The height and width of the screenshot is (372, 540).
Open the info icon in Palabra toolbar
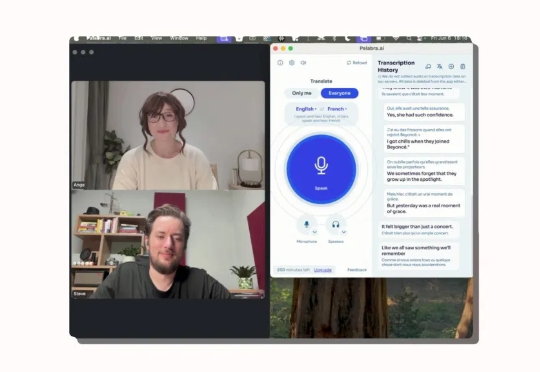tap(280, 63)
